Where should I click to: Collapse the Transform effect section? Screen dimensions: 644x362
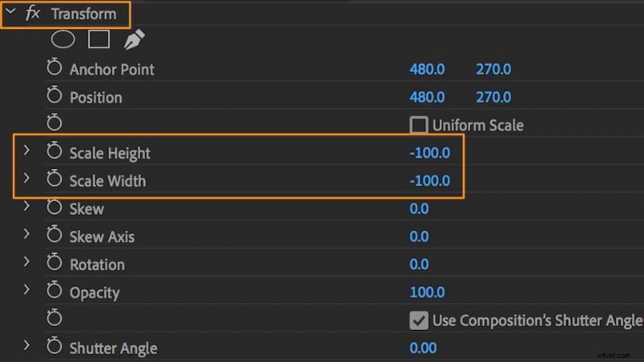(11, 12)
